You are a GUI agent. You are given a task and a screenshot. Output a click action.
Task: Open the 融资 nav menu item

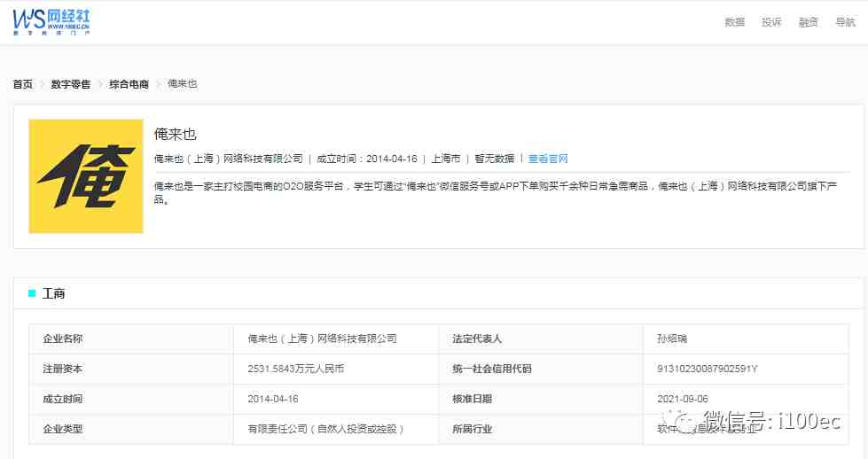coord(809,22)
